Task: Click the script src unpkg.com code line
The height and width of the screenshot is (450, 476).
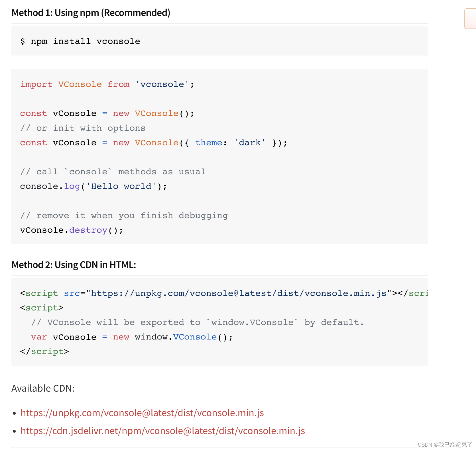Action: 224,293
